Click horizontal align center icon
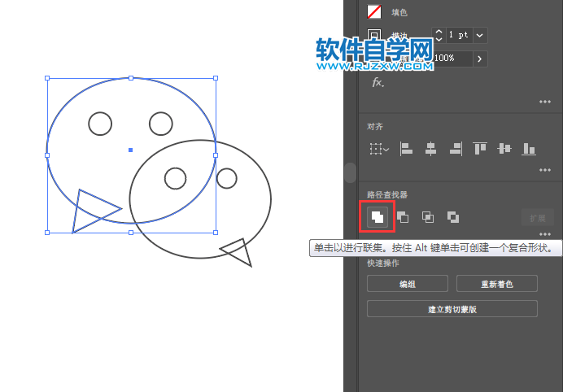 [x=430, y=149]
